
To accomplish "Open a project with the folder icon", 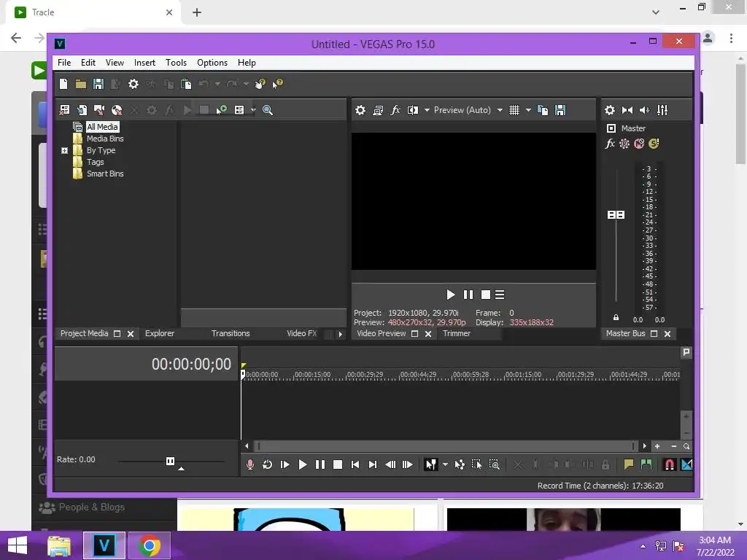I will click(80, 85).
